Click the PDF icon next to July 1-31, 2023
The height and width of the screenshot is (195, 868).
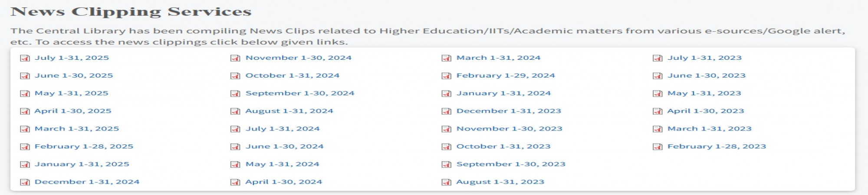658,58
